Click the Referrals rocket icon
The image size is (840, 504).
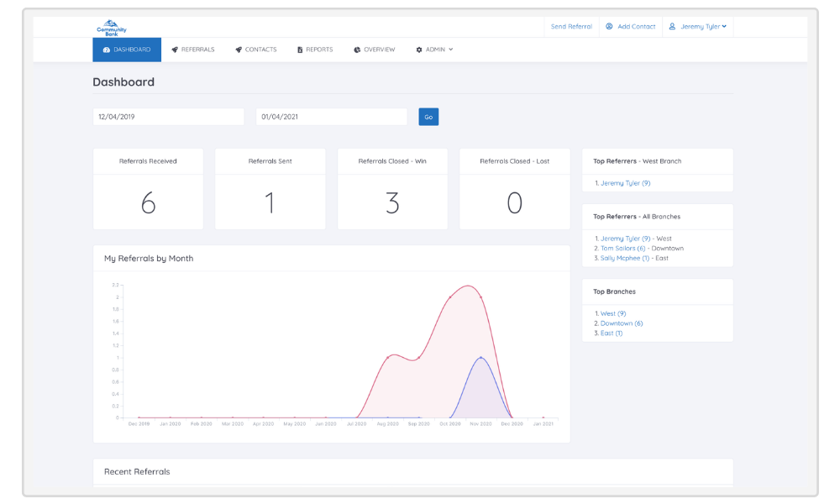(175, 50)
